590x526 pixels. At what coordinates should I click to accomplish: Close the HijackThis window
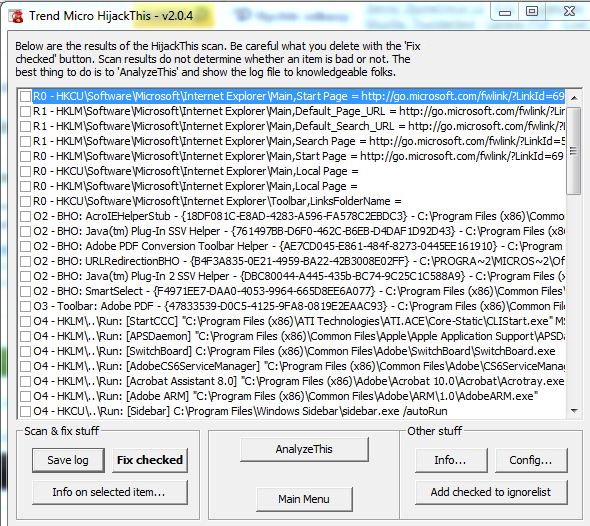569,12
